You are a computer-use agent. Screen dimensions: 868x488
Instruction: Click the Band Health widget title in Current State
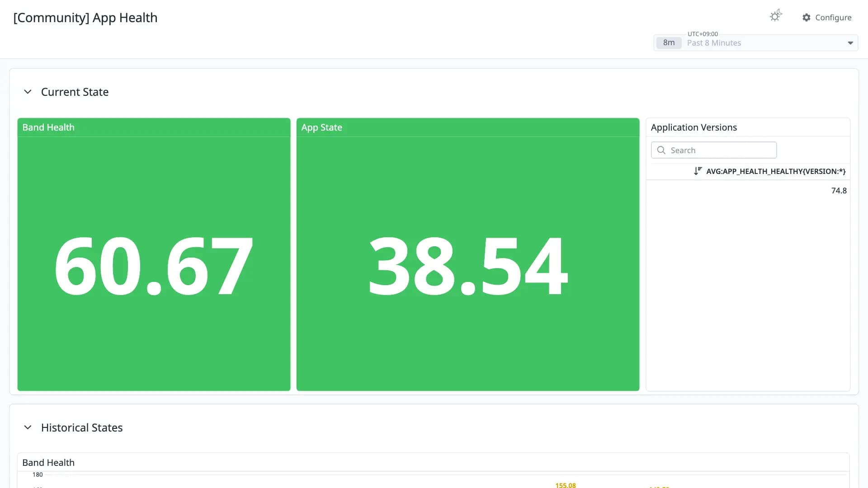48,127
